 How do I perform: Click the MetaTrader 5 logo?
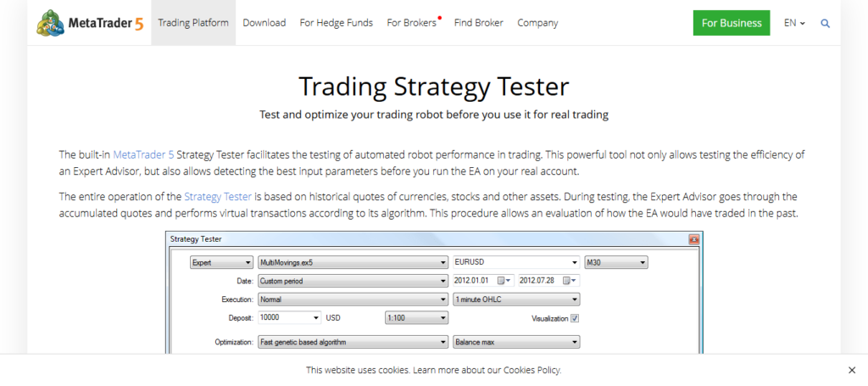point(90,23)
